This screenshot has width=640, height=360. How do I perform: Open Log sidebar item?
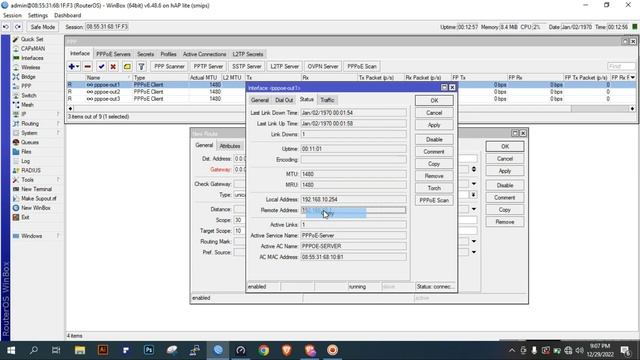click(x=25, y=161)
